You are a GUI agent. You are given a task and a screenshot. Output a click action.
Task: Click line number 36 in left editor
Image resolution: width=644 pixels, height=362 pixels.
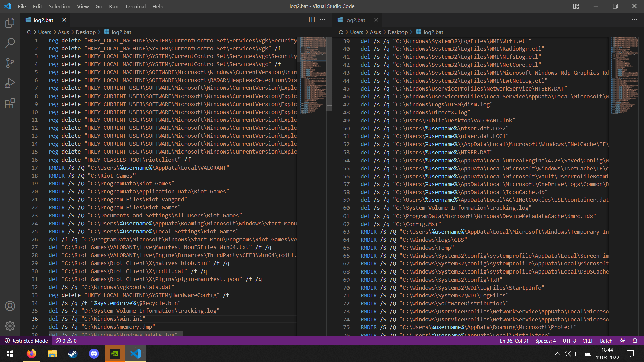(35, 319)
